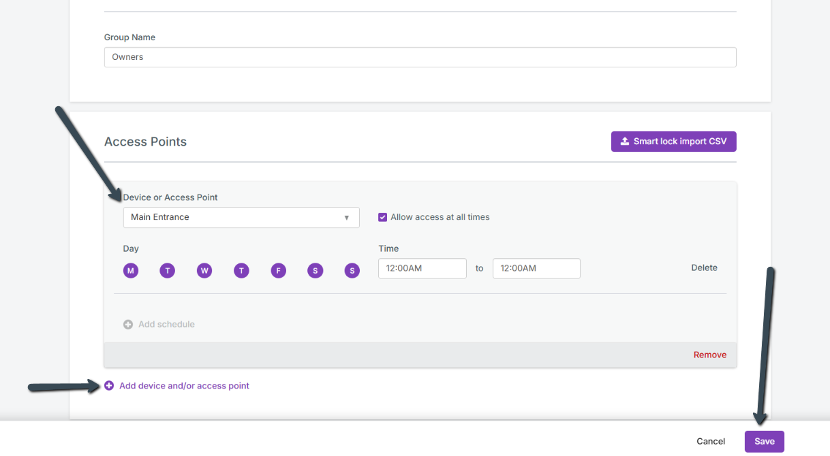830x456 pixels.
Task: Uncheck Allow access at all times
Action: [383, 217]
